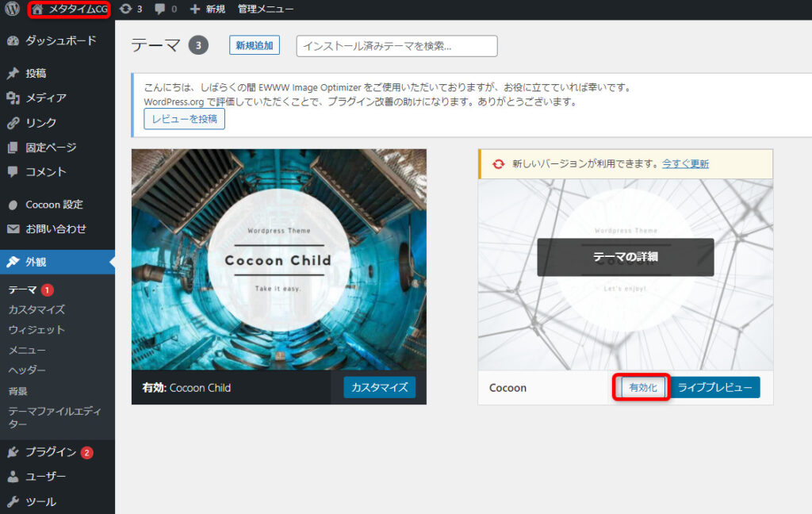Viewport: 812px width, 514px height.
Task: Click the Cocoon theme name label
Action: click(x=507, y=388)
